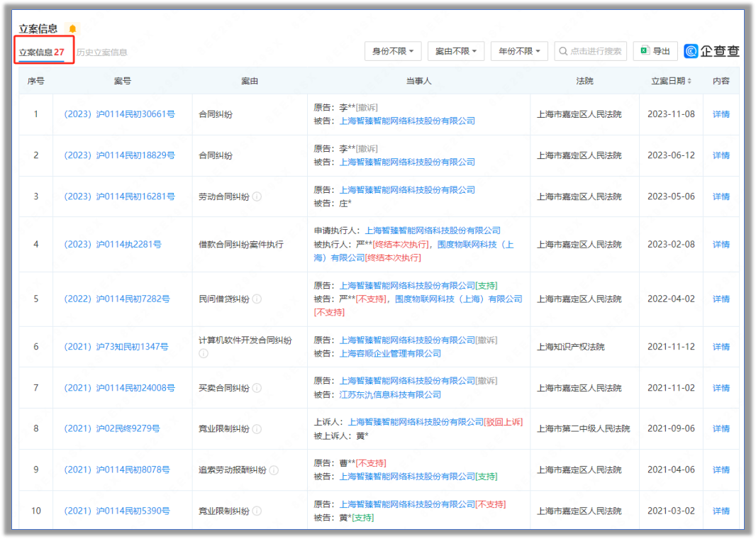756x539 pixels.
Task: Open defendant 江苏东汎信息科技有限公司 link
Action: 390,394
